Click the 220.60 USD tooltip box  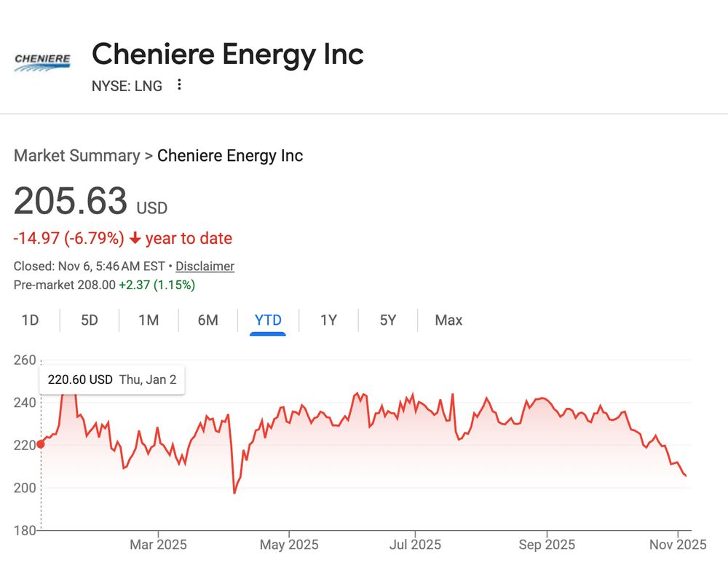point(111,379)
